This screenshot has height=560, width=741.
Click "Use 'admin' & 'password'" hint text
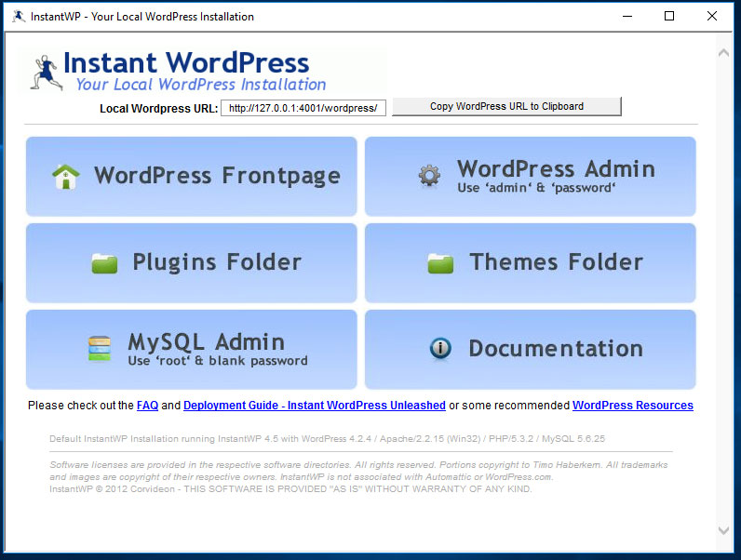click(536, 188)
